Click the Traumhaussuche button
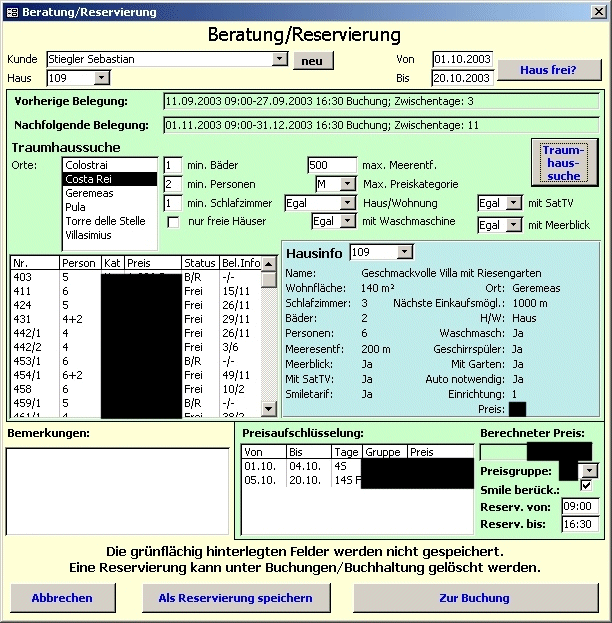This screenshot has height=623, width=612. coord(564,163)
